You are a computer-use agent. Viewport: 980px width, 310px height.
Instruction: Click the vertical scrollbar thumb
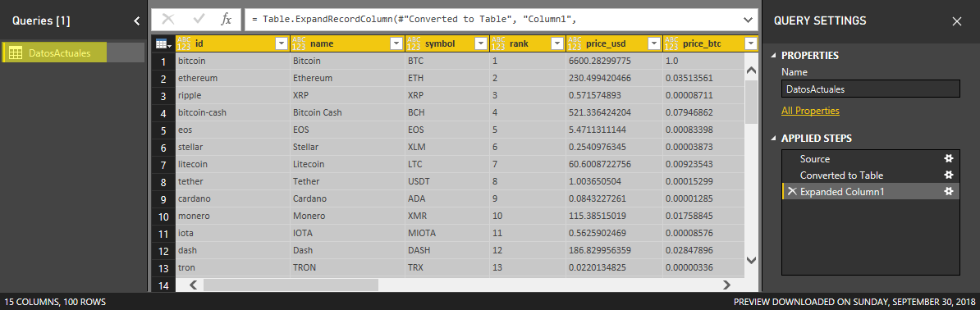point(751,102)
